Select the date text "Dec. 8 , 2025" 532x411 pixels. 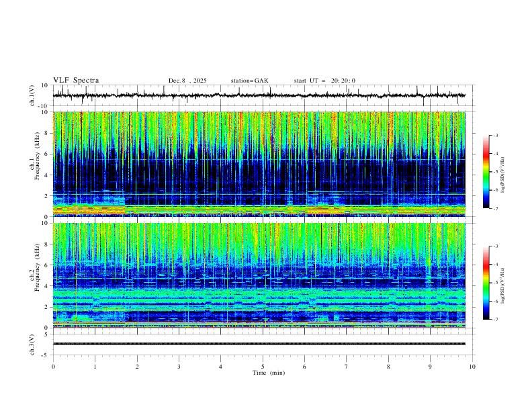point(187,81)
